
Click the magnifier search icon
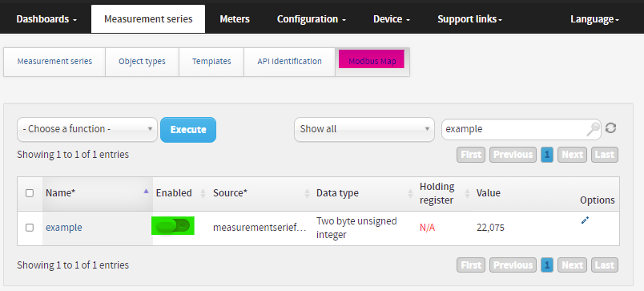coord(593,130)
